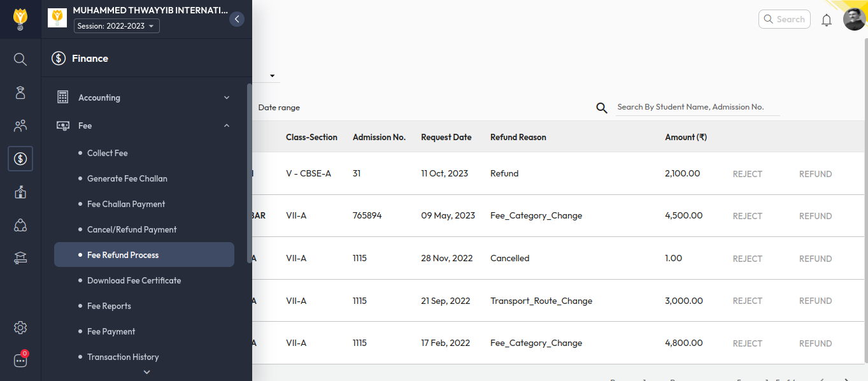The image size is (868, 381).
Task: Open the chat messages icon with badge
Action: click(x=20, y=361)
